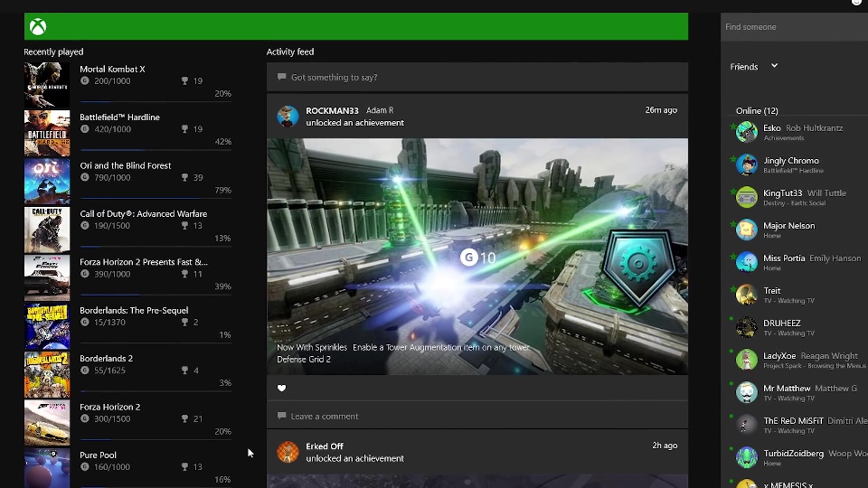Image resolution: width=868 pixels, height=488 pixels.
Task: Open Call of Duty Advanced Warfare cover
Action: pyautogui.click(x=47, y=230)
